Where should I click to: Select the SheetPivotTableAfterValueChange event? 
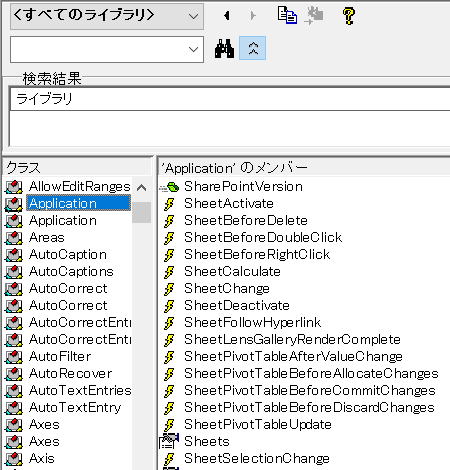coord(293,356)
